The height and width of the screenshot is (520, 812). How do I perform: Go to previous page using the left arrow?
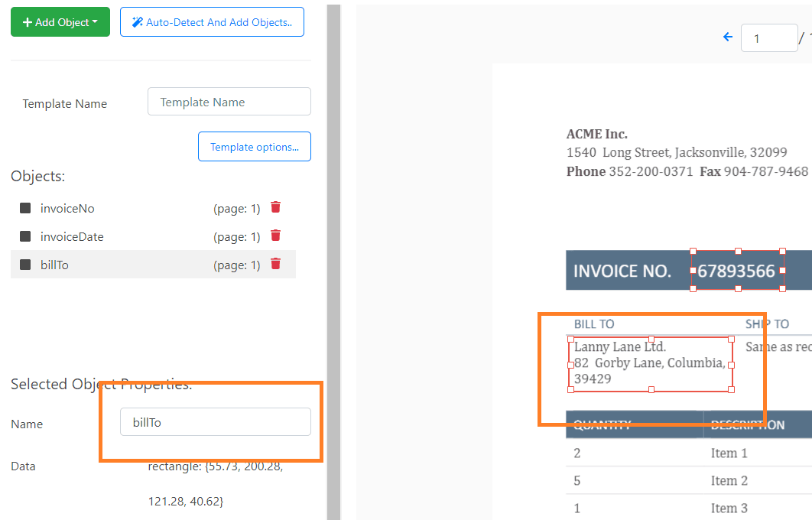click(728, 37)
